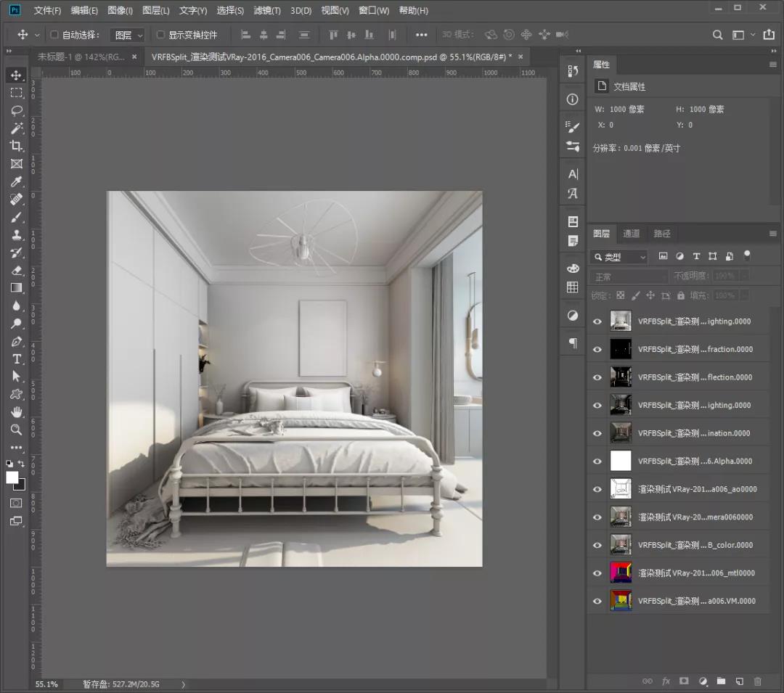Open the auto-select Layer dropdown
Image resolution: width=784 pixels, height=693 pixels.
(127, 35)
